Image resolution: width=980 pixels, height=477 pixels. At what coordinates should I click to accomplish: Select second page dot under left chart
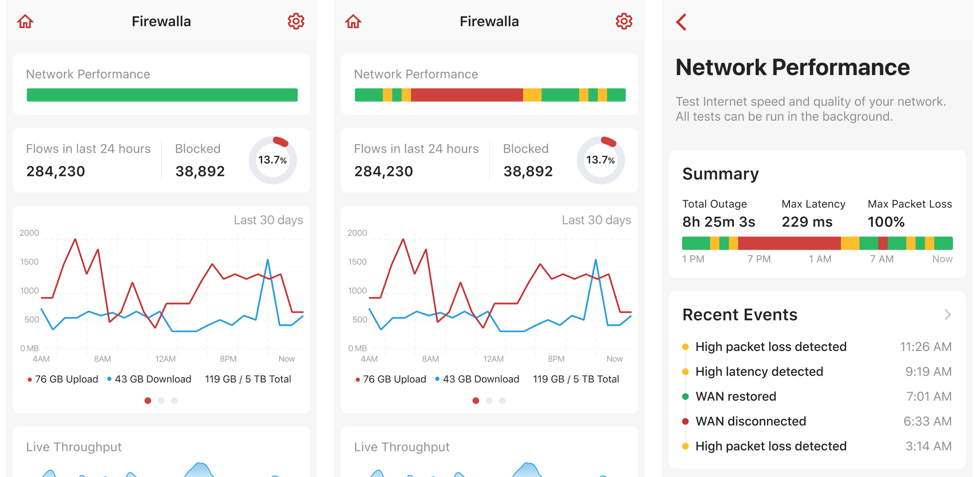(161, 400)
